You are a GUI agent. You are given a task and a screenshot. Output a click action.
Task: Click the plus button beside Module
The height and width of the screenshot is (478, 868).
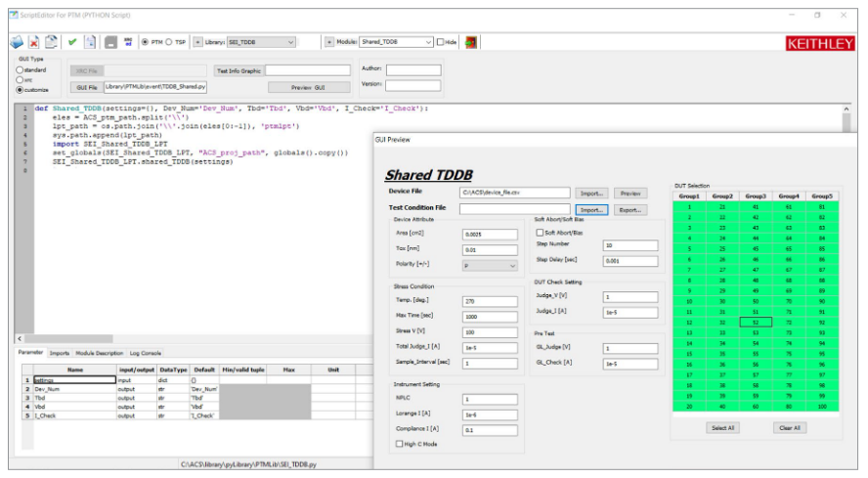[x=329, y=43]
